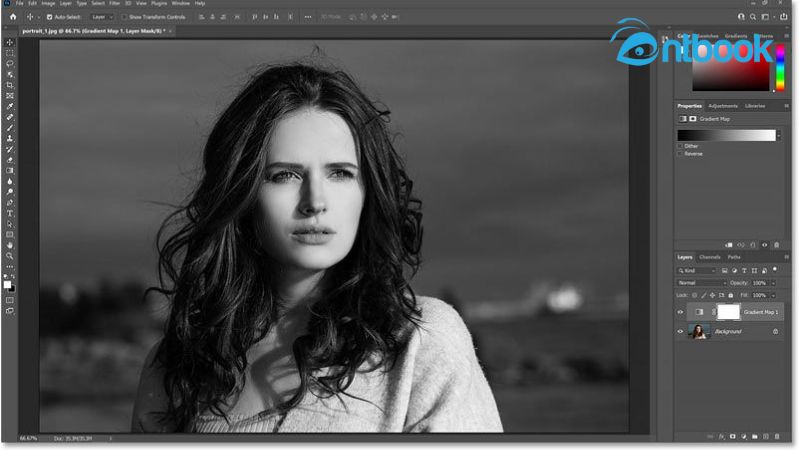Open the layer Kind filter dropdown
This screenshot has height=450, width=800.
click(697, 271)
